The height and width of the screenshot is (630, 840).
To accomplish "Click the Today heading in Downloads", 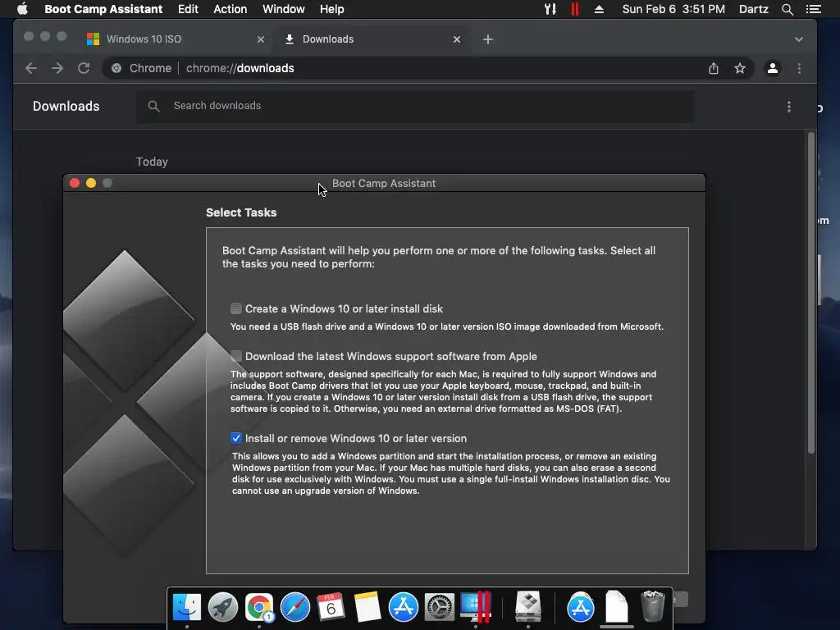I will pyautogui.click(x=152, y=162).
